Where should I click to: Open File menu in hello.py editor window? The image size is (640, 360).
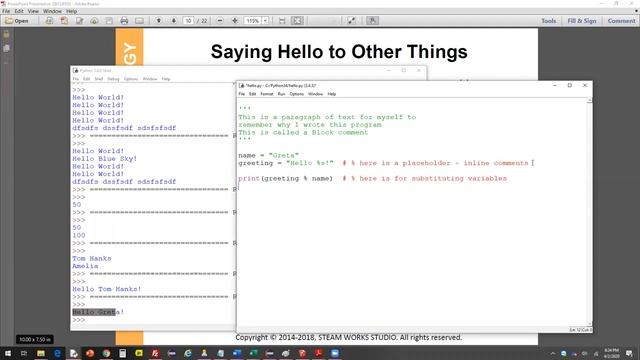click(242, 94)
